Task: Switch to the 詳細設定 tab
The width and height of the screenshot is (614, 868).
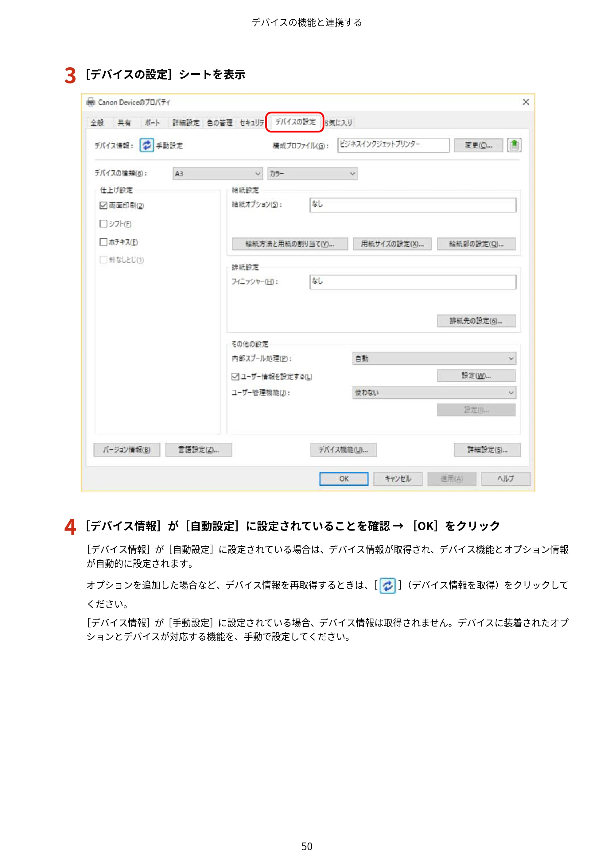Action: [x=186, y=122]
